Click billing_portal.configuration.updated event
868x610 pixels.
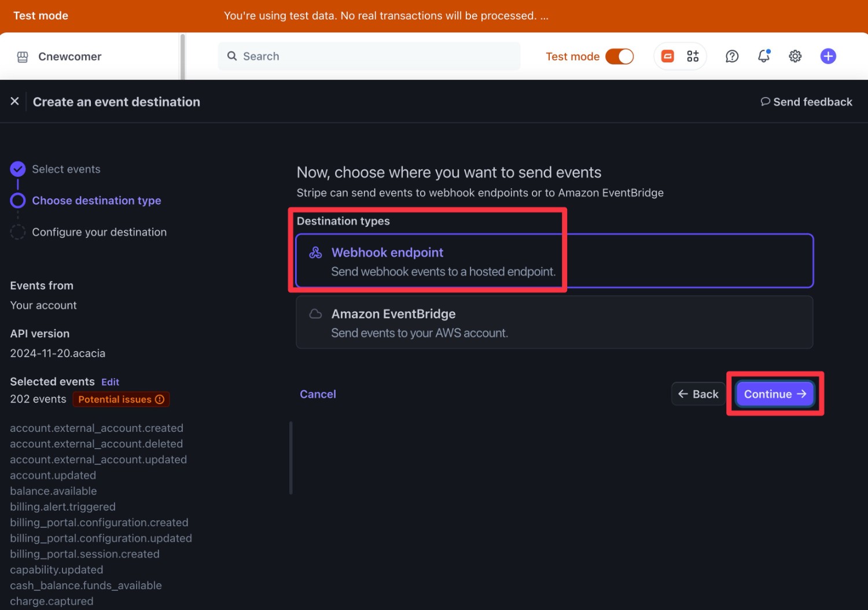(x=101, y=538)
